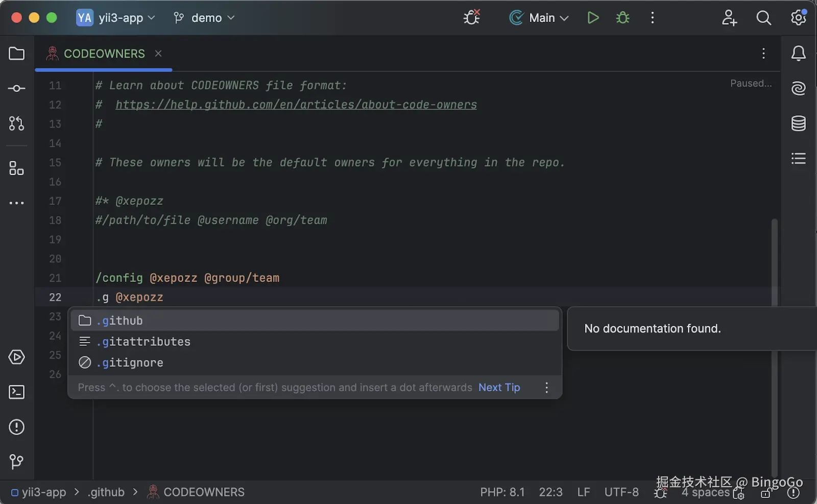This screenshot has width=817, height=504.
Task: Switch to the CODEOWNERS editor tab
Action: [104, 54]
